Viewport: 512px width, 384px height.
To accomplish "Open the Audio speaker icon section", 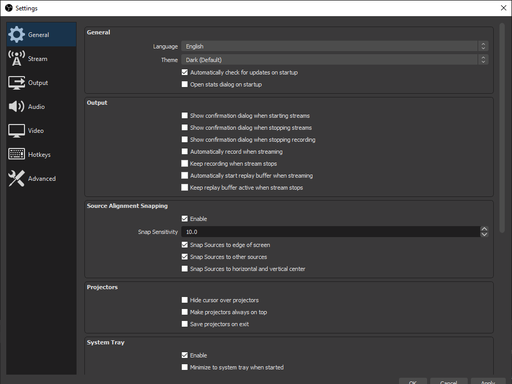I will point(16,106).
